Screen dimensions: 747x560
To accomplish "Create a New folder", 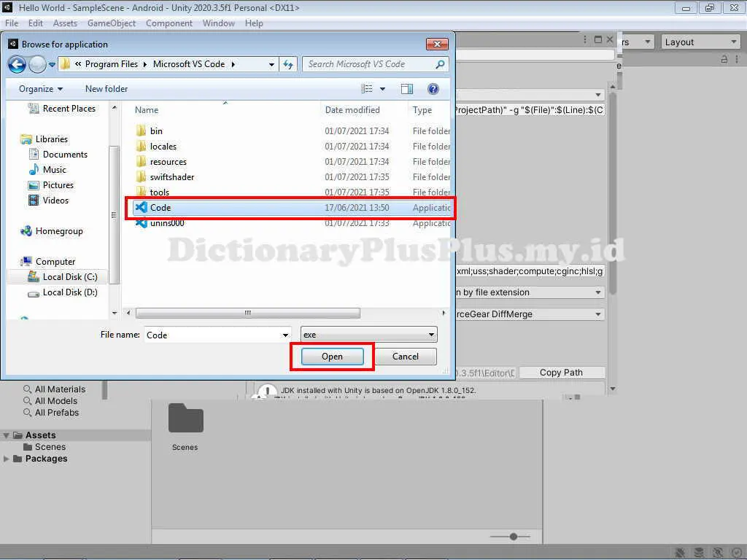I will click(107, 89).
